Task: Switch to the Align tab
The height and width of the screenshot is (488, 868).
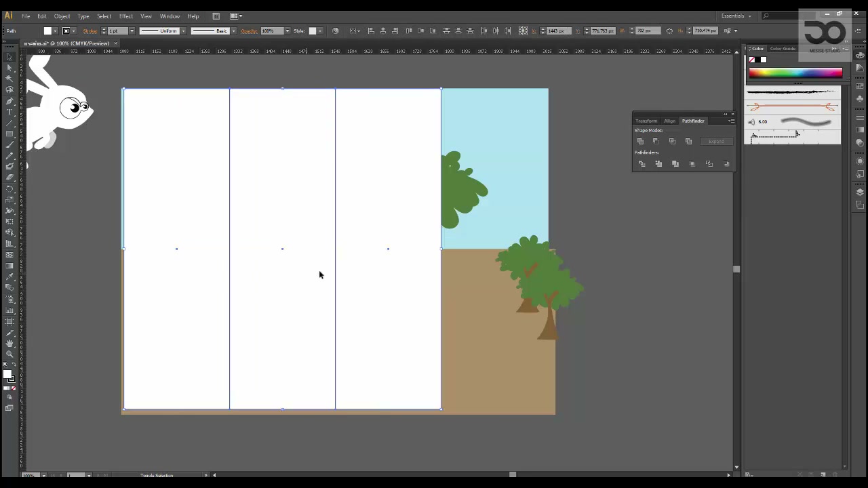Action: point(670,121)
